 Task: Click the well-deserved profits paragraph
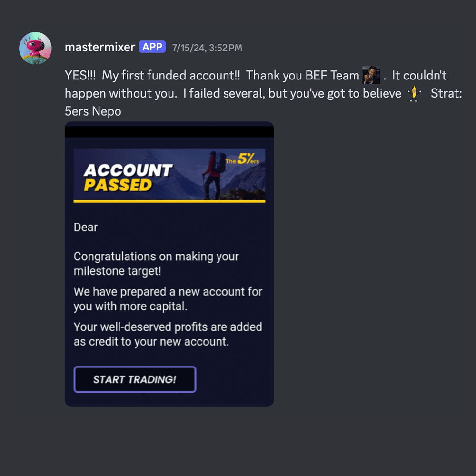[168, 334]
